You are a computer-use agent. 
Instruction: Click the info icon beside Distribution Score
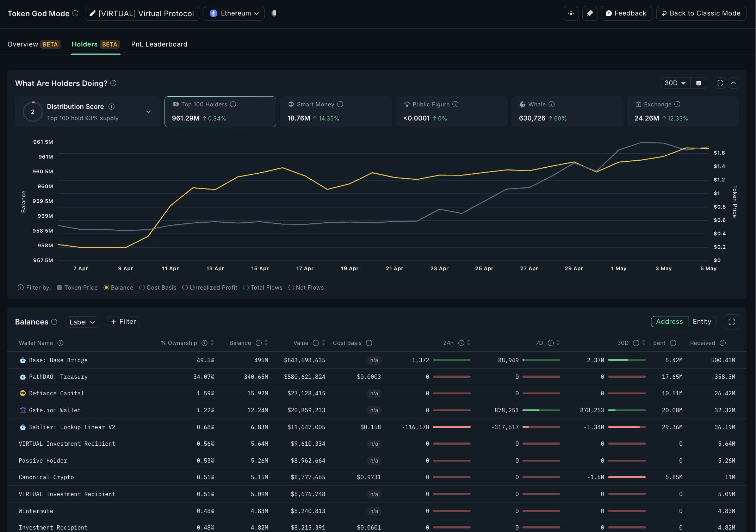tap(112, 106)
